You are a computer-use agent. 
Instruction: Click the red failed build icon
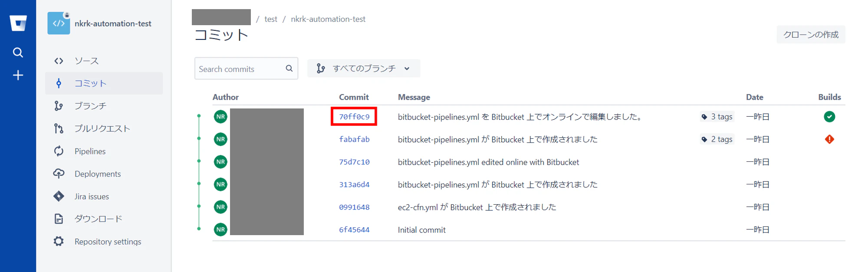click(x=829, y=139)
